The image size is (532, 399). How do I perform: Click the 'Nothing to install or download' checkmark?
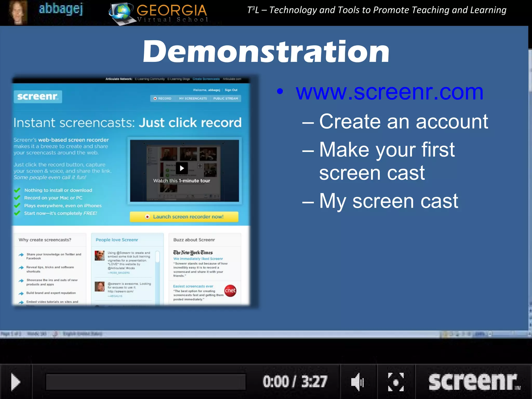[17, 190]
